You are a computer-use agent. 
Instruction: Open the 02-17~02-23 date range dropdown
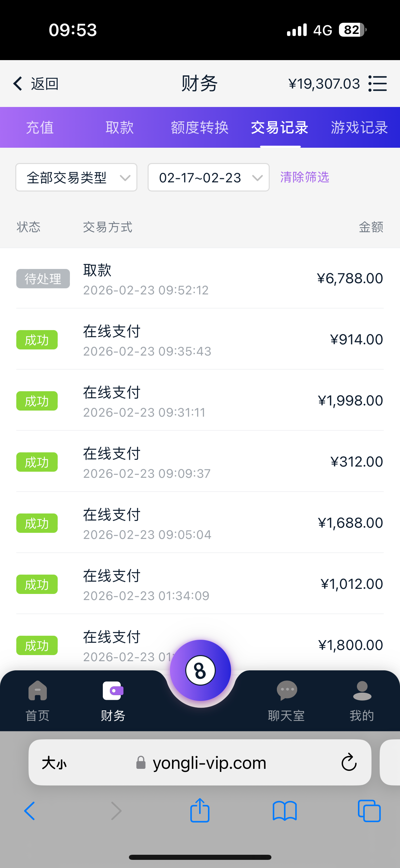tap(208, 178)
